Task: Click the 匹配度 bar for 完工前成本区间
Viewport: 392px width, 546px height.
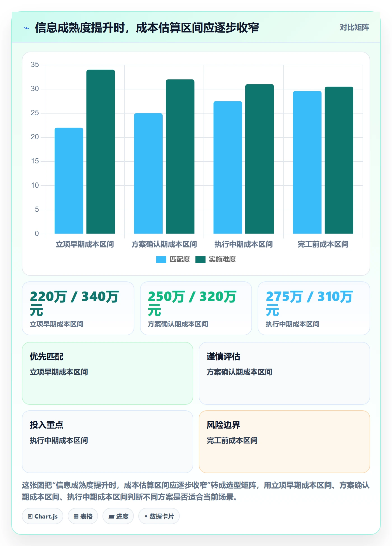Action: coord(307,162)
